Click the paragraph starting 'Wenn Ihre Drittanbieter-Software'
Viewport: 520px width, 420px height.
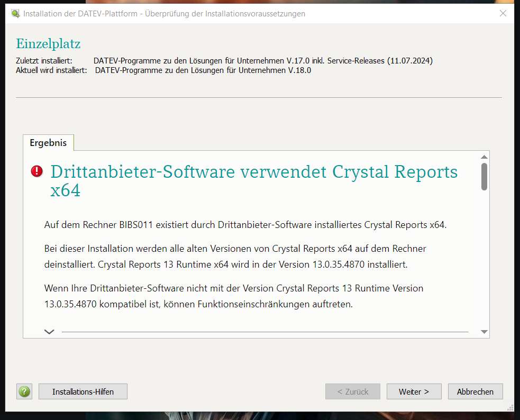[x=234, y=296]
